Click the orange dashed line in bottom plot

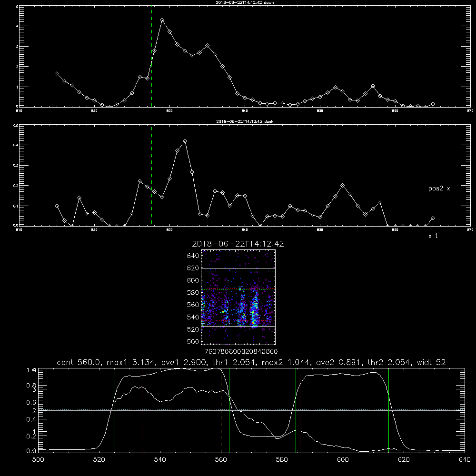(221, 410)
